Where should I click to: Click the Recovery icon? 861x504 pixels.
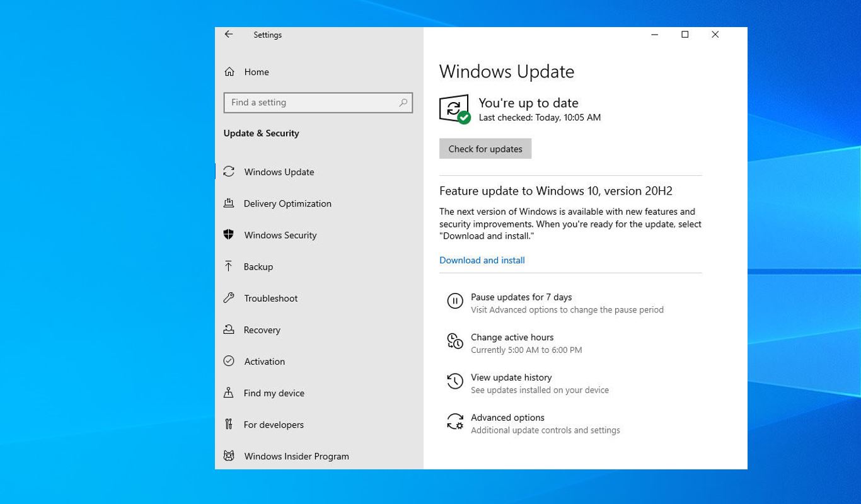pos(229,329)
